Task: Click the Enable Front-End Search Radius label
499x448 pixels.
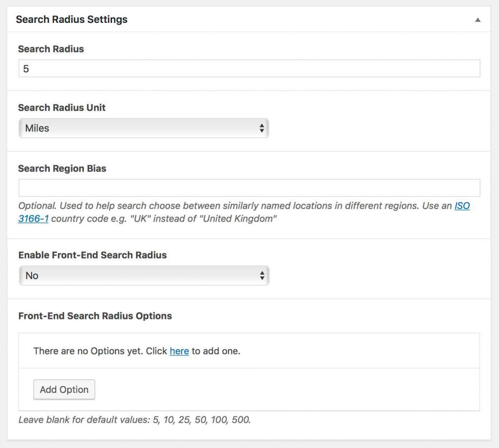Action: click(x=92, y=255)
